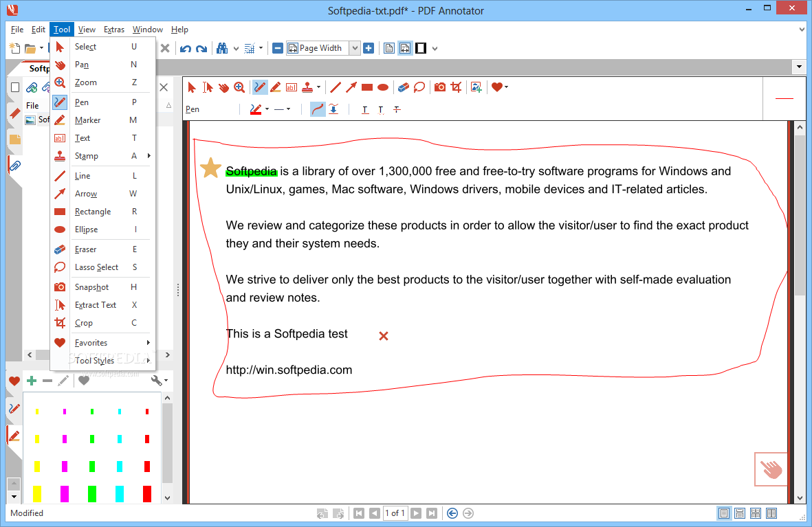Click the floating Pan hand button
Screen dimensions: 812x527
point(771,469)
